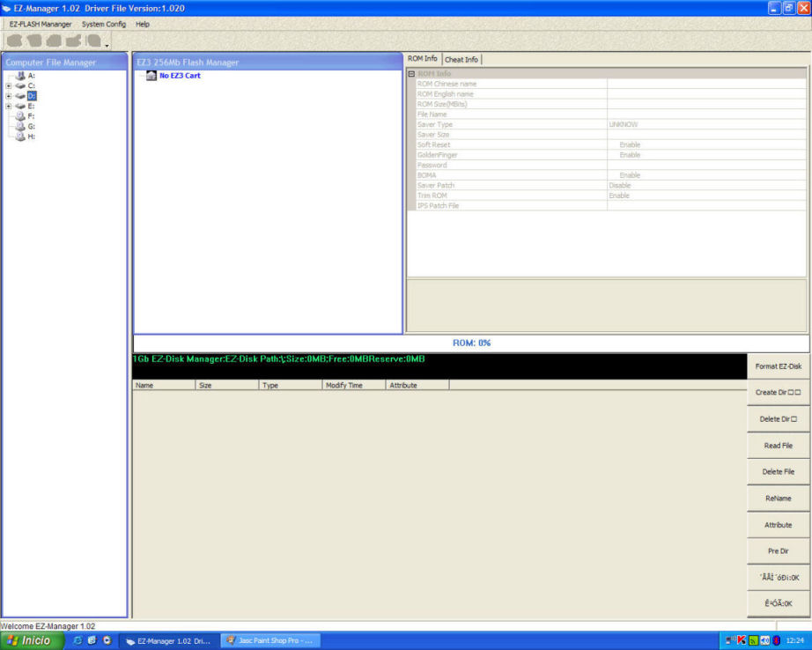Select the A: floppy drive icon

tap(20, 76)
